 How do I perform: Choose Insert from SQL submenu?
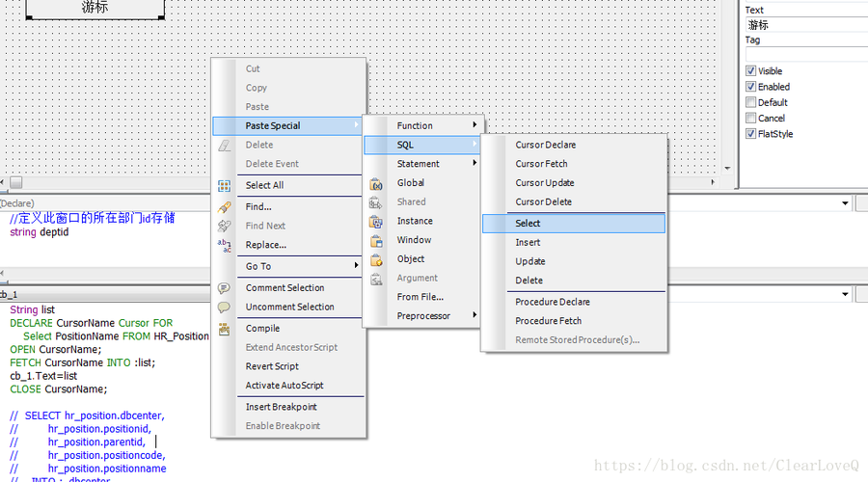click(x=574, y=242)
